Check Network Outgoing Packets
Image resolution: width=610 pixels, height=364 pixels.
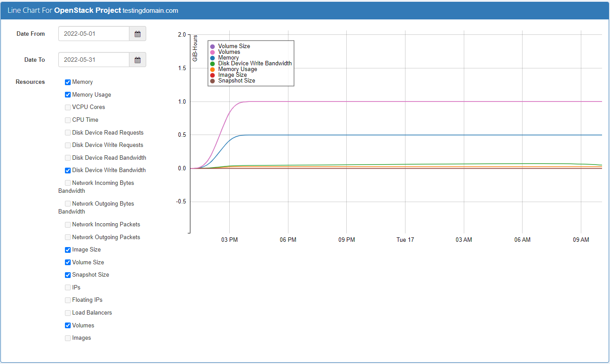point(68,237)
